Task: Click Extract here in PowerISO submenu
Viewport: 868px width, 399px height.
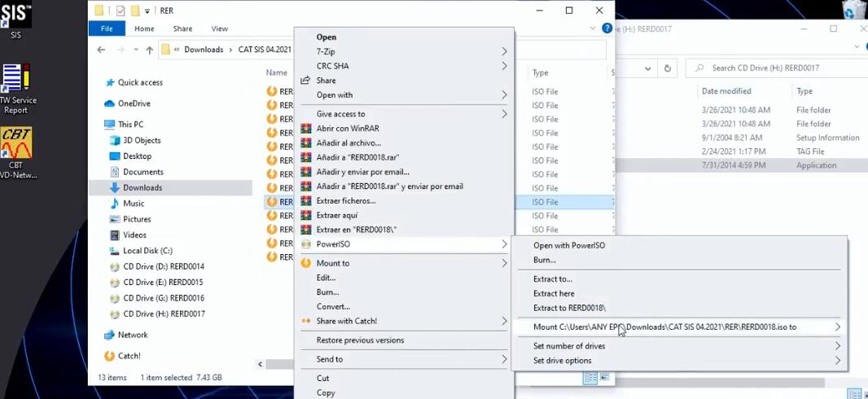Action: 678,294
